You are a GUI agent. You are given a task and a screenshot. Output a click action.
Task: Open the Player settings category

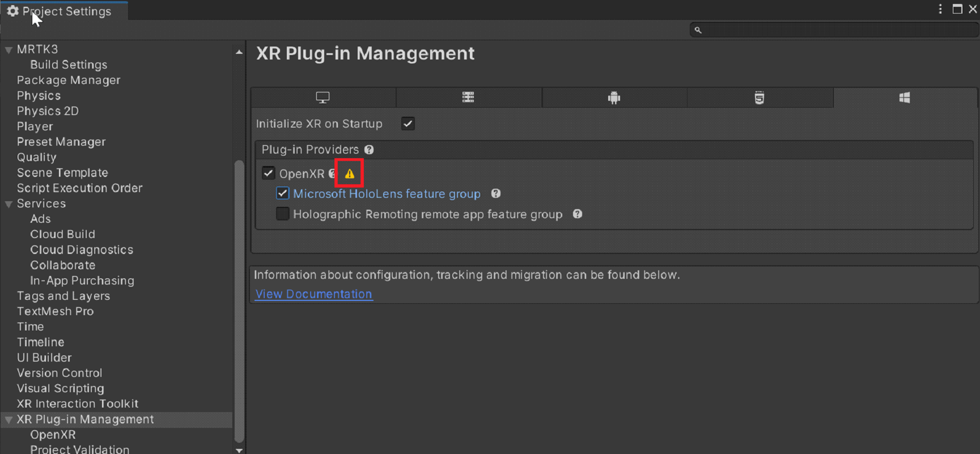[x=35, y=126]
